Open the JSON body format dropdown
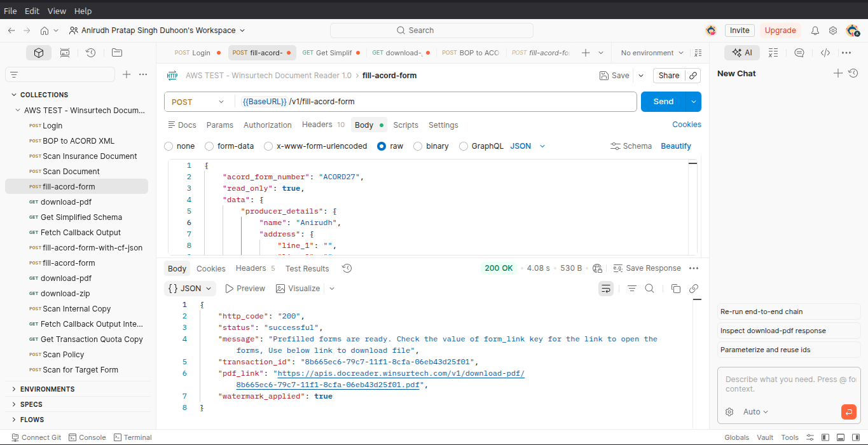The width and height of the screenshot is (868, 445). click(x=528, y=146)
